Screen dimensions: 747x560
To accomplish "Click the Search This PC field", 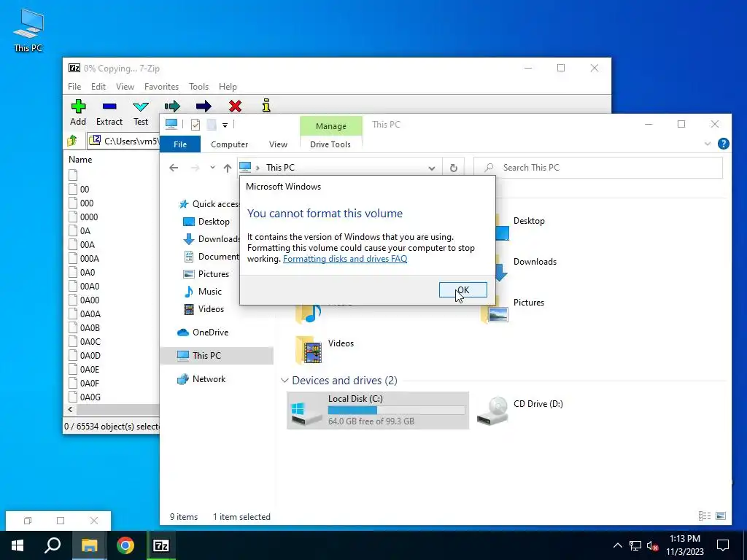I will click(x=598, y=168).
